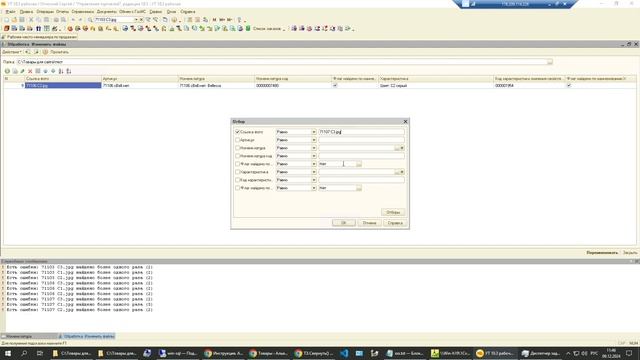Open the Правка menu
This screenshot has width=640, height=360.
point(26,12)
